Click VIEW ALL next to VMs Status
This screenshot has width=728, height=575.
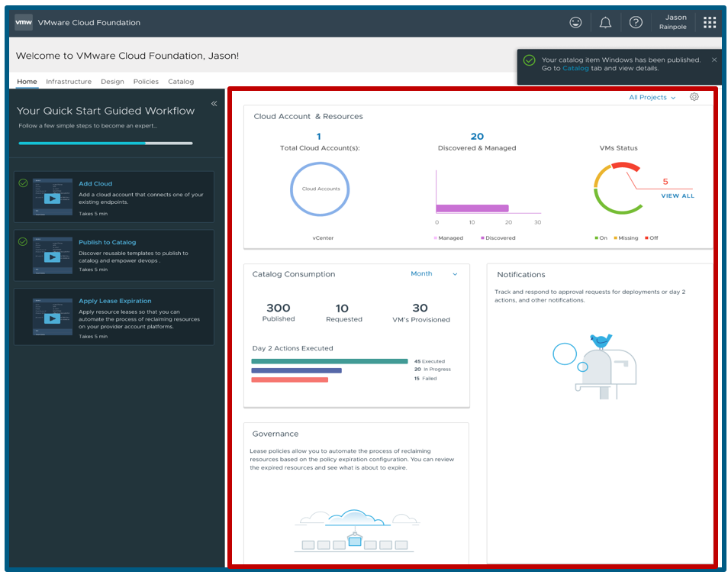677,195
